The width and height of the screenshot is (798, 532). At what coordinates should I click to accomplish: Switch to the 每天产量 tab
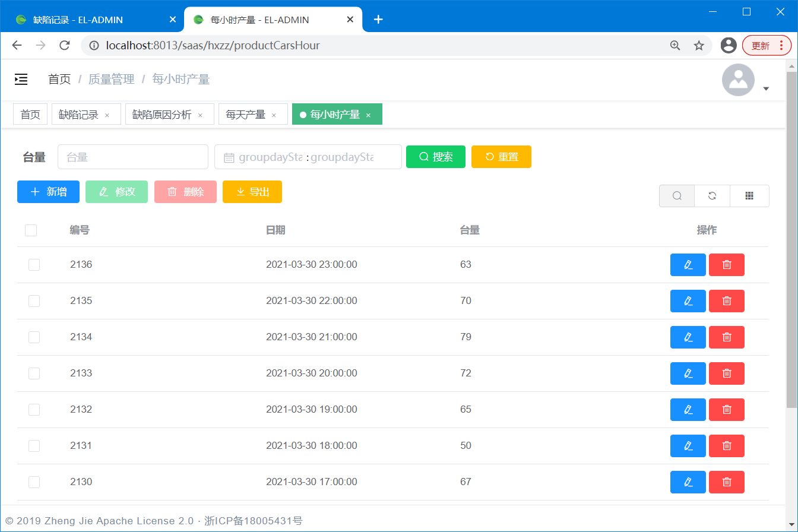point(246,115)
